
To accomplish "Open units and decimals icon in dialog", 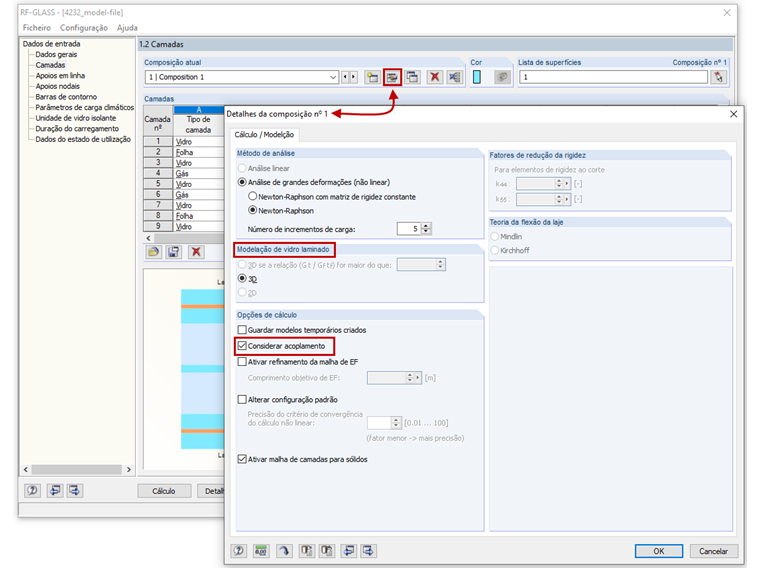I will 261,551.
